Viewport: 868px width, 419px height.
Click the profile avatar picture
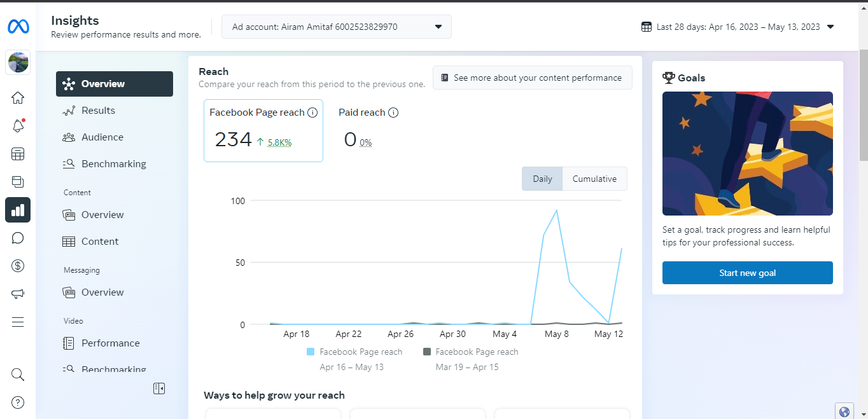[18, 62]
